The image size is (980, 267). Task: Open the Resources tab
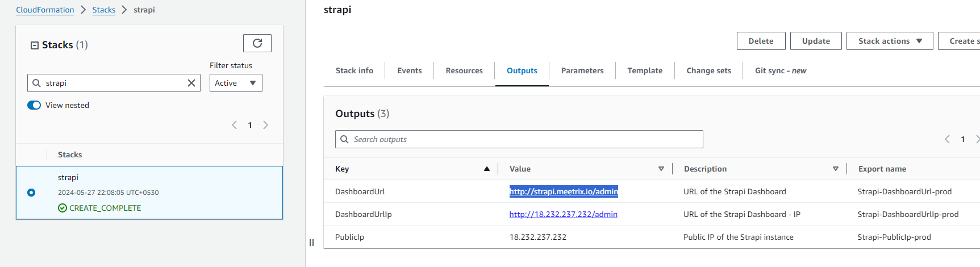[464, 70]
